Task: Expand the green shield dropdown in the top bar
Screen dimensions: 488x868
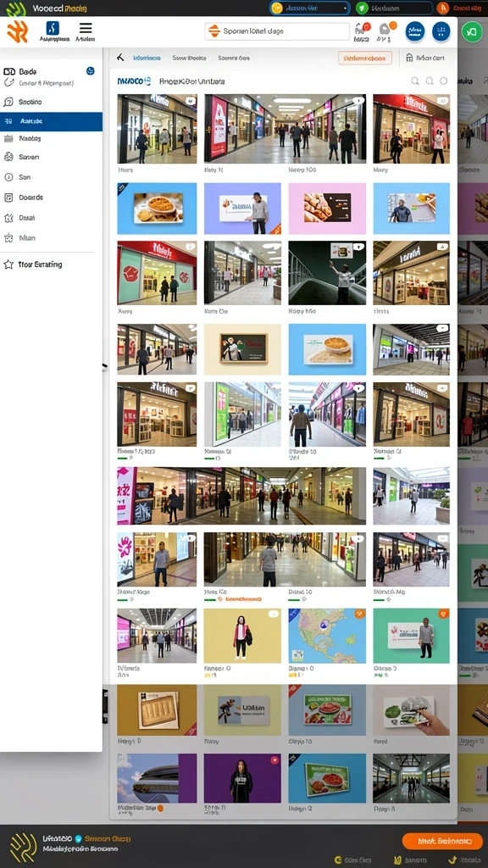Action: [393, 8]
